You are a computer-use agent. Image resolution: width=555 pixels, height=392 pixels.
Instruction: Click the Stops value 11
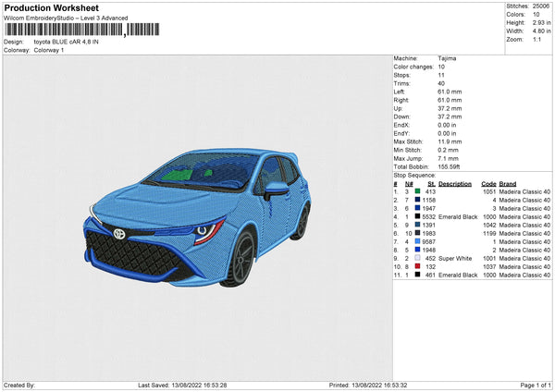tap(441, 75)
